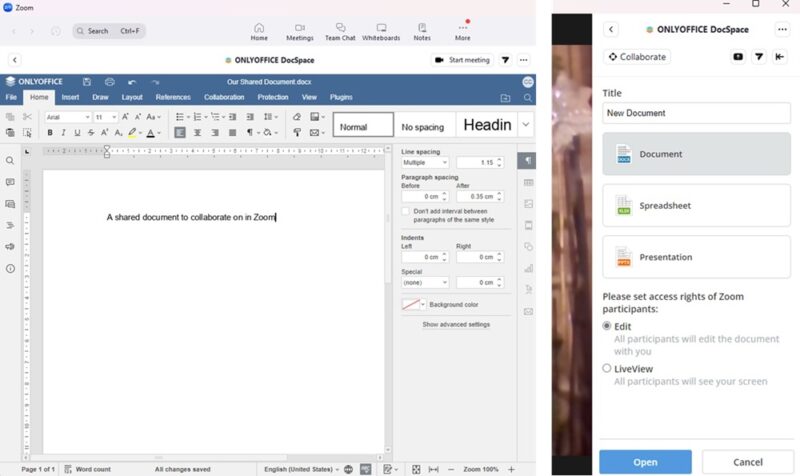This screenshot has width=800, height=476.
Task: Switch to the Collaboration tab
Action: point(224,97)
